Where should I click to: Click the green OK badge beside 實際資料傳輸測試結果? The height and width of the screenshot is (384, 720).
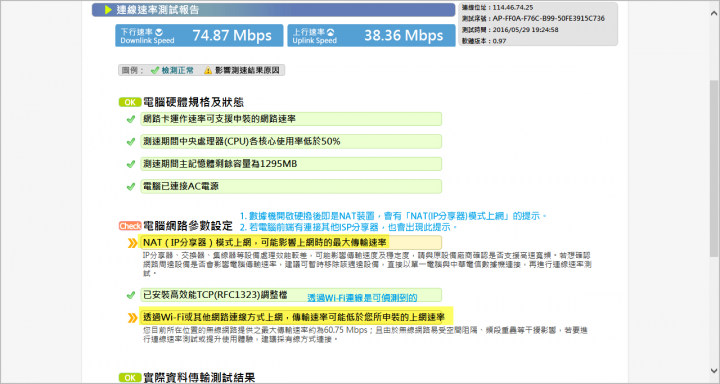tap(130, 378)
